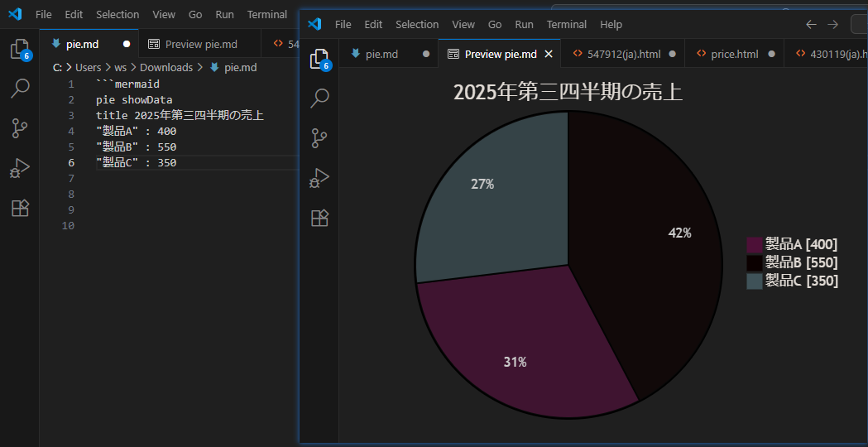Open Terminal menu in the back window
The image size is (868, 447).
(267, 14)
